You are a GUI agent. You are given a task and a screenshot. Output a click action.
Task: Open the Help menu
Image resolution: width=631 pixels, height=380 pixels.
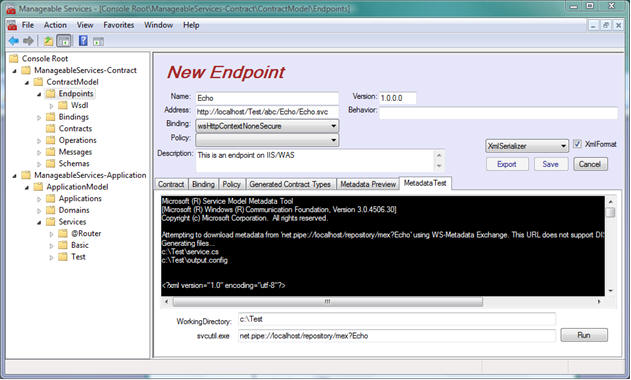click(x=191, y=25)
